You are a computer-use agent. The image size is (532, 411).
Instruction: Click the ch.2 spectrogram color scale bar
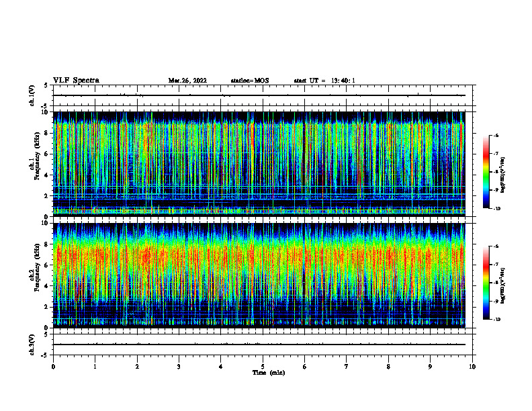coord(486,283)
